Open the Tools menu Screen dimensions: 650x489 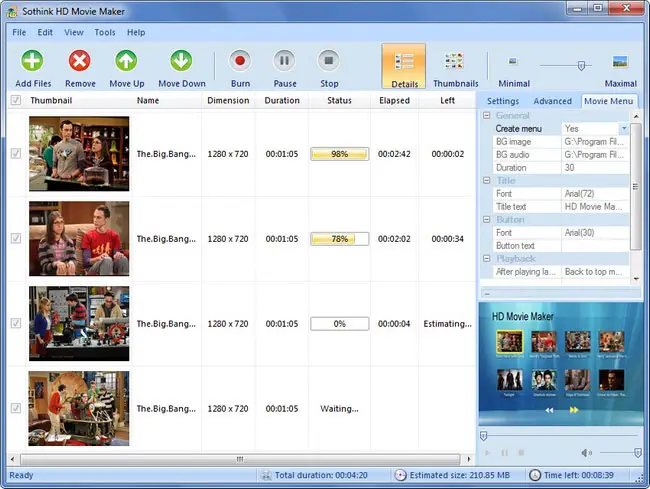(105, 32)
